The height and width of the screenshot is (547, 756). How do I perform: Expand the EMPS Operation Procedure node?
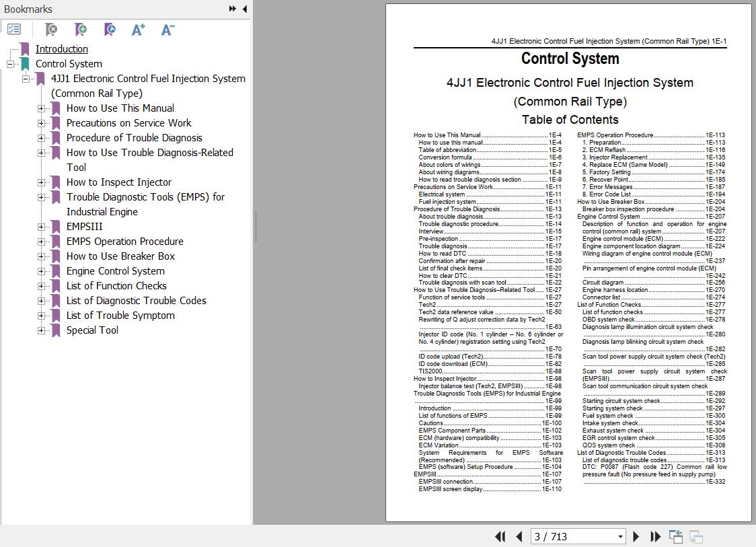[41, 242]
